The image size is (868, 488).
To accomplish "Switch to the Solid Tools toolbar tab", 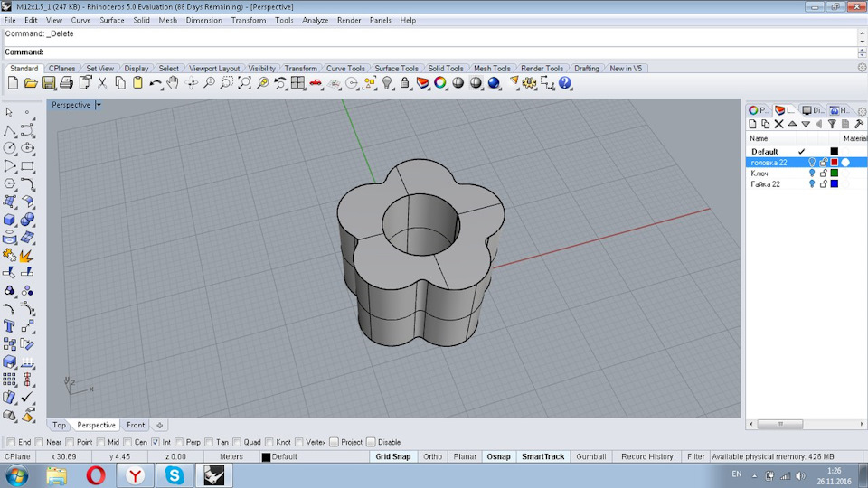I will click(x=445, y=68).
